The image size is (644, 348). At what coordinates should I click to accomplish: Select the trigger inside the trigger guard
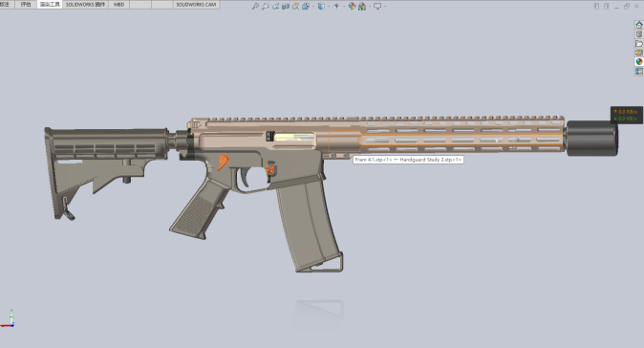click(244, 178)
